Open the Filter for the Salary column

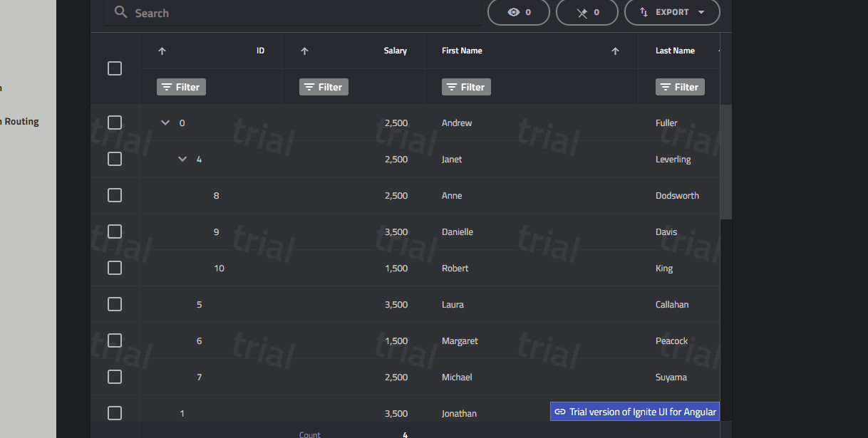tap(323, 86)
